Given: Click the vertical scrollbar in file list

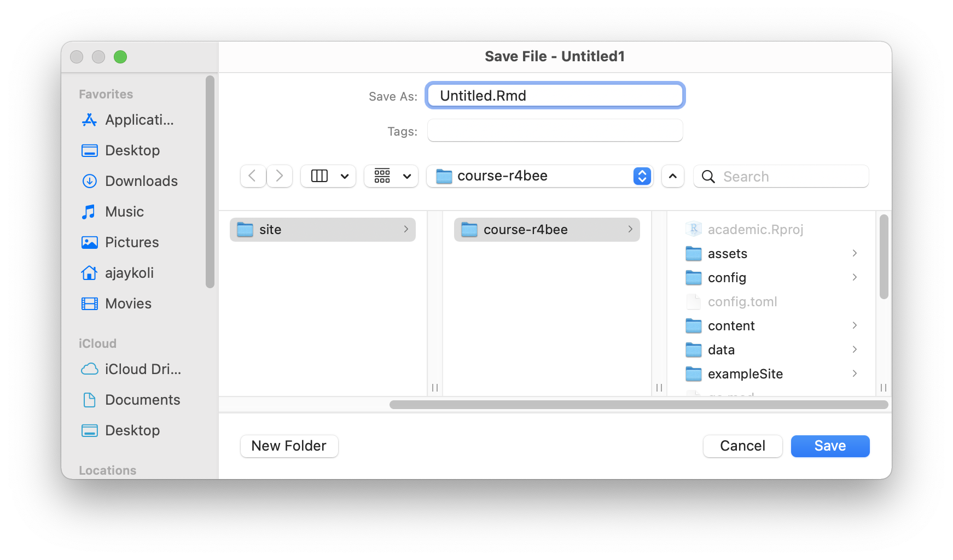Looking at the screenshot, I should coord(884,257).
